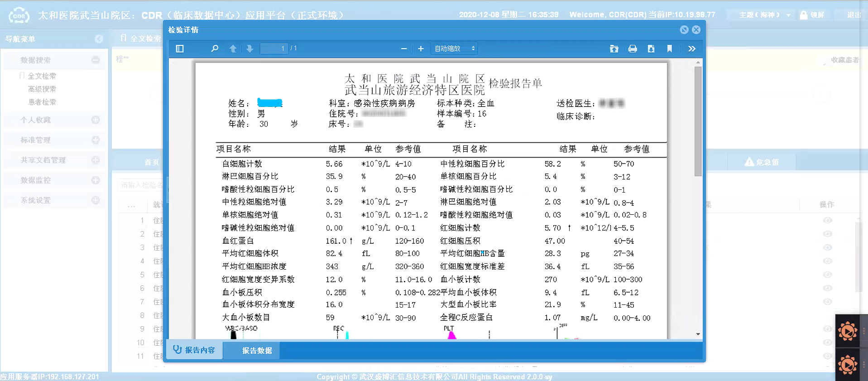This screenshot has width=868, height=381.
Task: View row 7 eye icon in 操作 column
Action: [x=827, y=302]
